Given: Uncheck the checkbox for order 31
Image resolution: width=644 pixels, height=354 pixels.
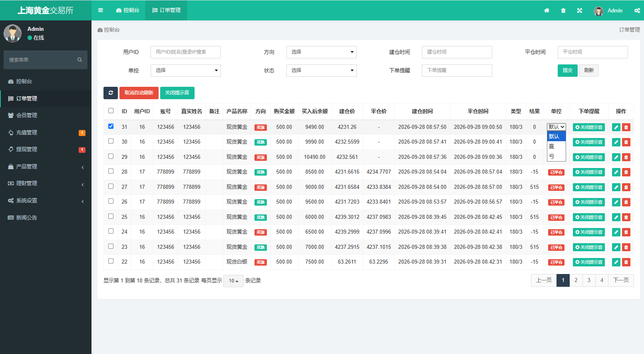Looking at the screenshot, I should (111, 126).
